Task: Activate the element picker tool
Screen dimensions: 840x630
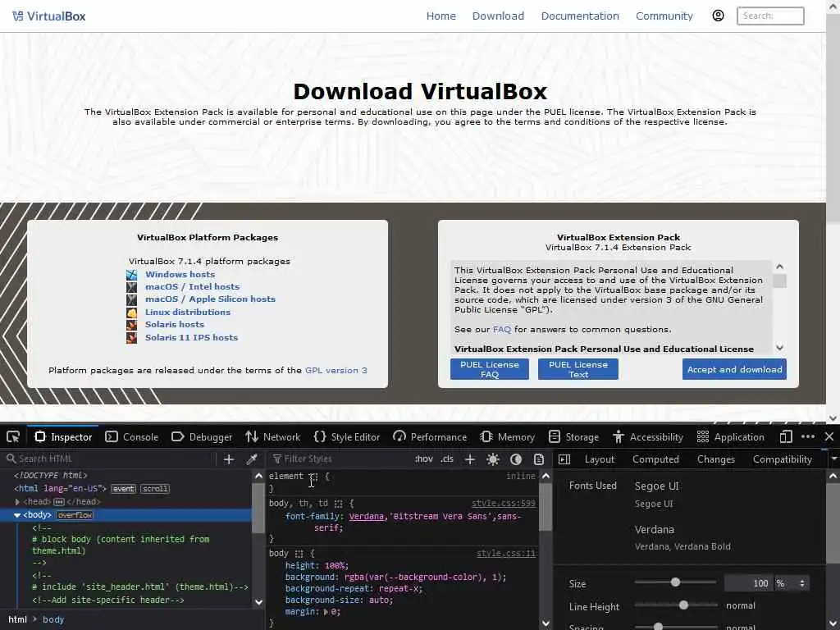Action: coord(13,436)
